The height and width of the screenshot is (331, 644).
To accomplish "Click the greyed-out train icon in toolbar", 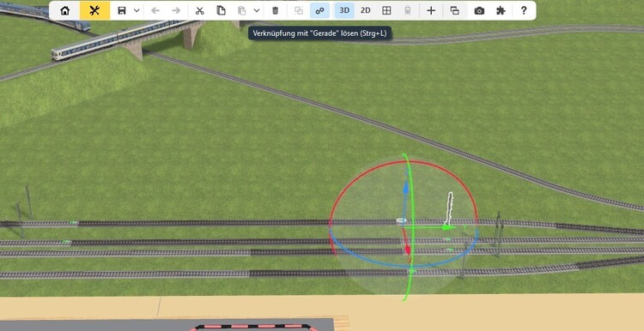I will [x=407, y=10].
